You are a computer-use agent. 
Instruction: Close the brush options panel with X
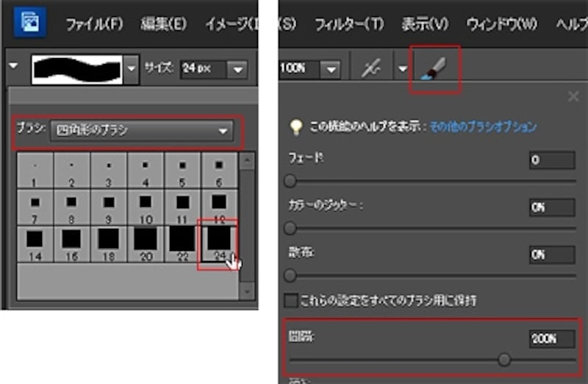tap(573, 96)
